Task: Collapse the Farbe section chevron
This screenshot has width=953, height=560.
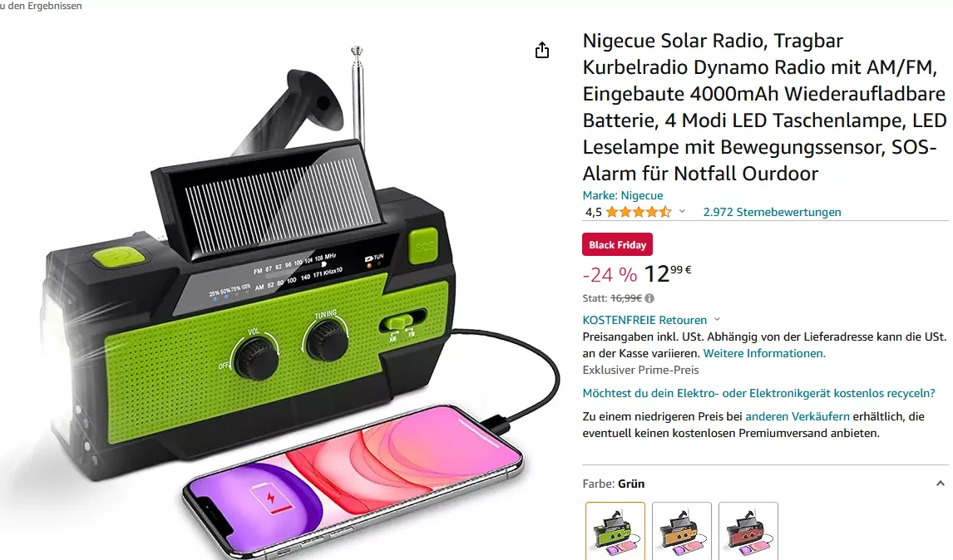Action: coord(941,484)
